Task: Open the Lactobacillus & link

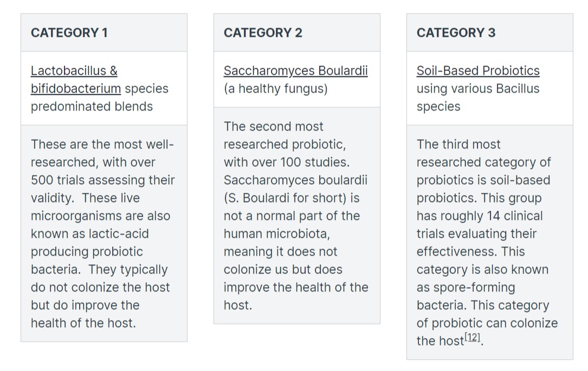Action: click(74, 70)
